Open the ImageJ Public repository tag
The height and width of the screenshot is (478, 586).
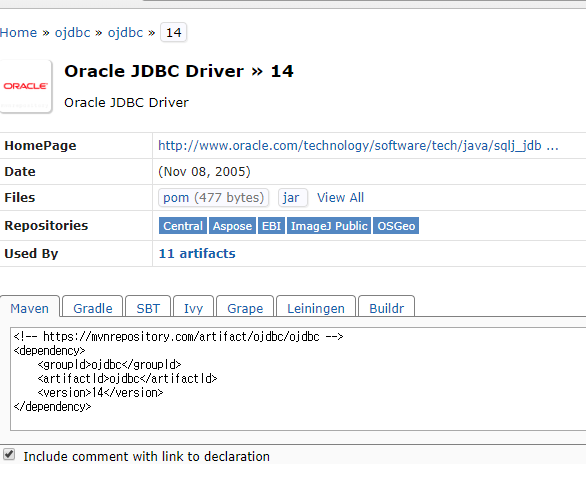click(x=329, y=226)
